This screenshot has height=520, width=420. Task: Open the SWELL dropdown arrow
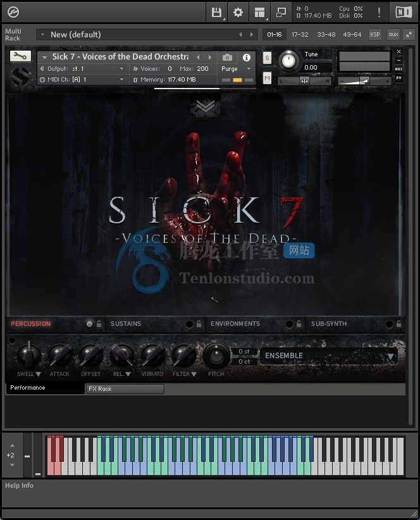pos(39,374)
